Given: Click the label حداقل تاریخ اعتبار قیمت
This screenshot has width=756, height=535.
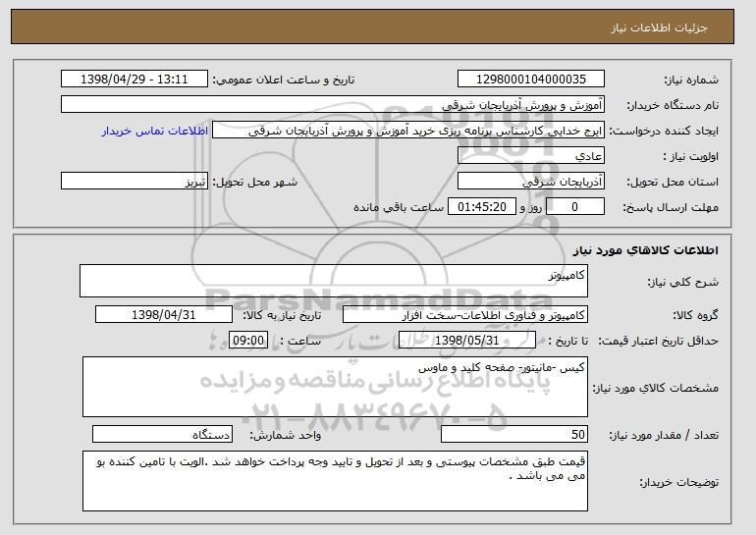Looking at the screenshot, I should (x=659, y=342).
